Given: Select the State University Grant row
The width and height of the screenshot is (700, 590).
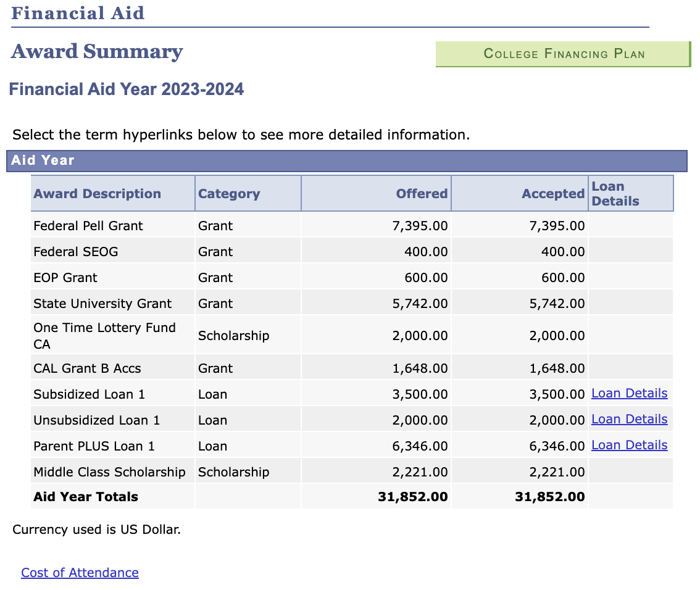Looking at the screenshot, I should 352,303.
